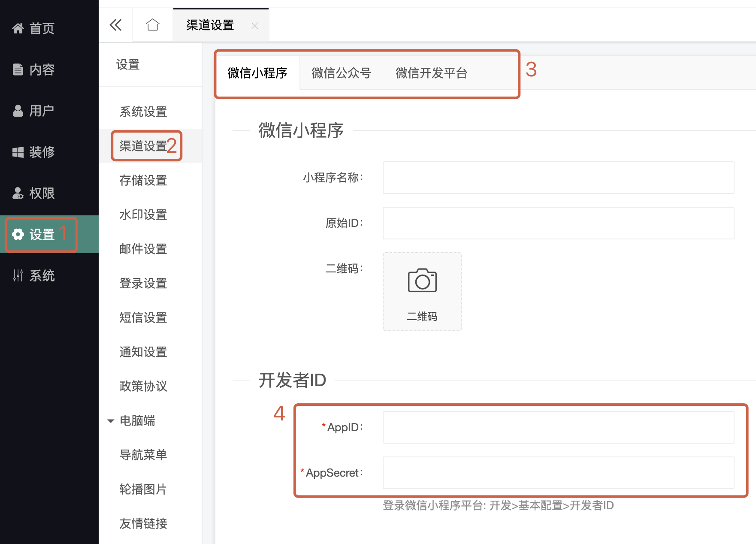Screen dimensions: 756x544
Task: Focus the AppID input field
Action: (x=558, y=427)
